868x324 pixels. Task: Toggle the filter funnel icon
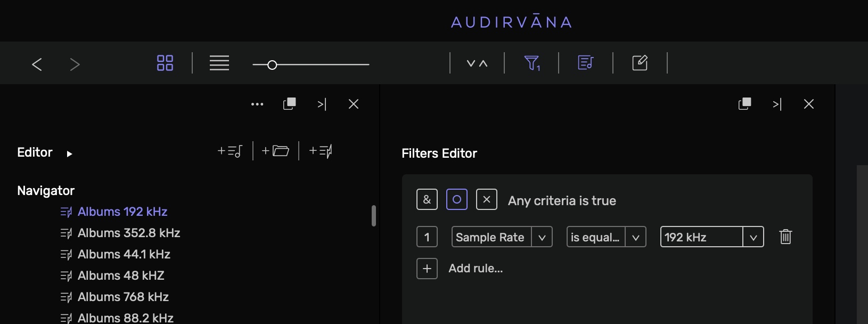pos(532,63)
